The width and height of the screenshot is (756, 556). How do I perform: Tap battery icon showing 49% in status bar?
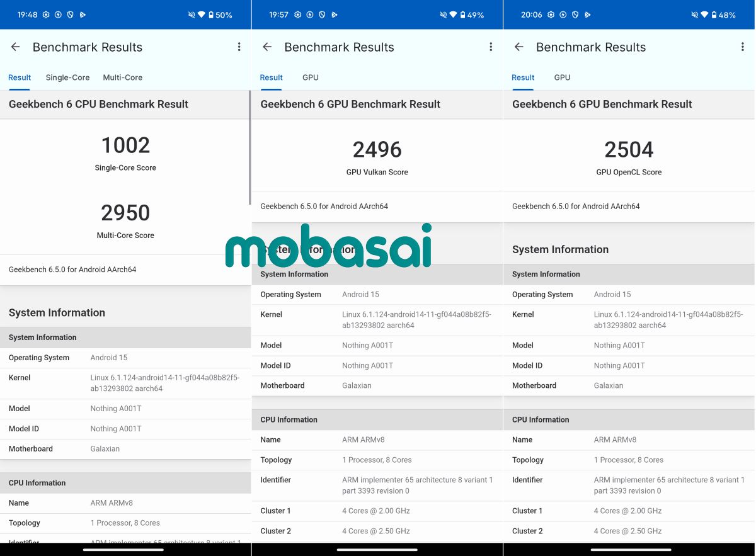(x=463, y=15)
